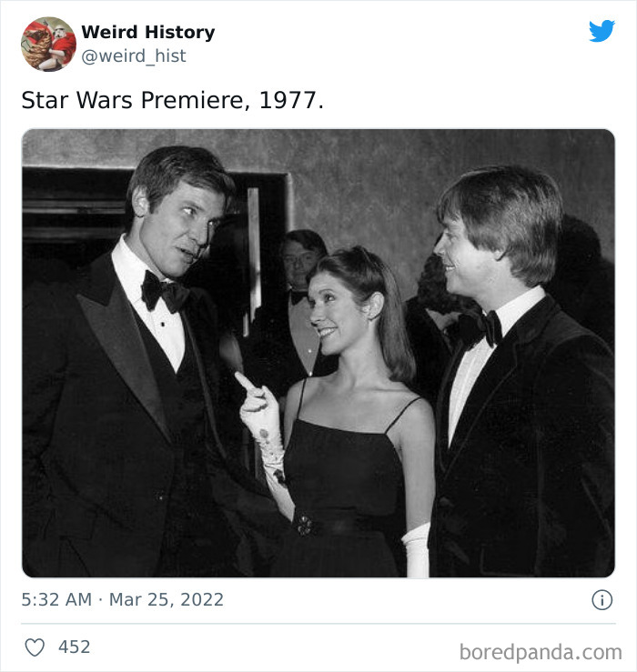Click the 5:32 AM timestamp
Image resolution: width=637 pixels, height=672 pixels.
tap(56, 599)
